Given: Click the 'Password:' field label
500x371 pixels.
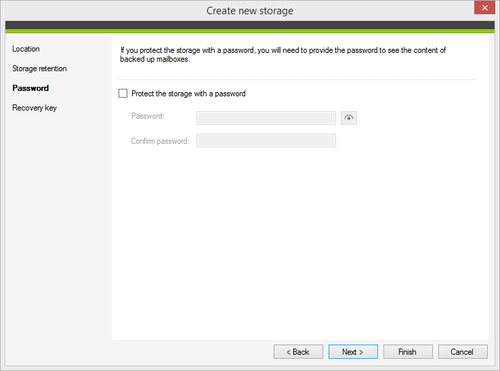Looking at the screenshot, I should [148, 116].
